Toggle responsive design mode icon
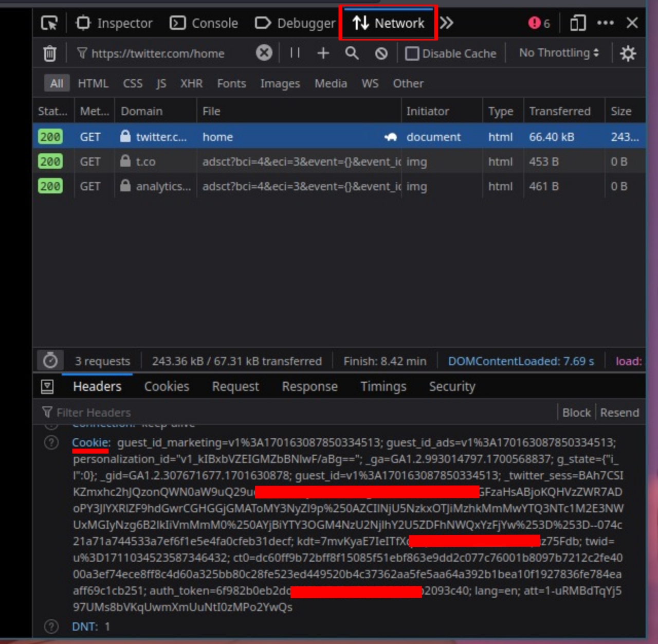The height and width of the screenshot is (644, 658). (x=578, y=23)
